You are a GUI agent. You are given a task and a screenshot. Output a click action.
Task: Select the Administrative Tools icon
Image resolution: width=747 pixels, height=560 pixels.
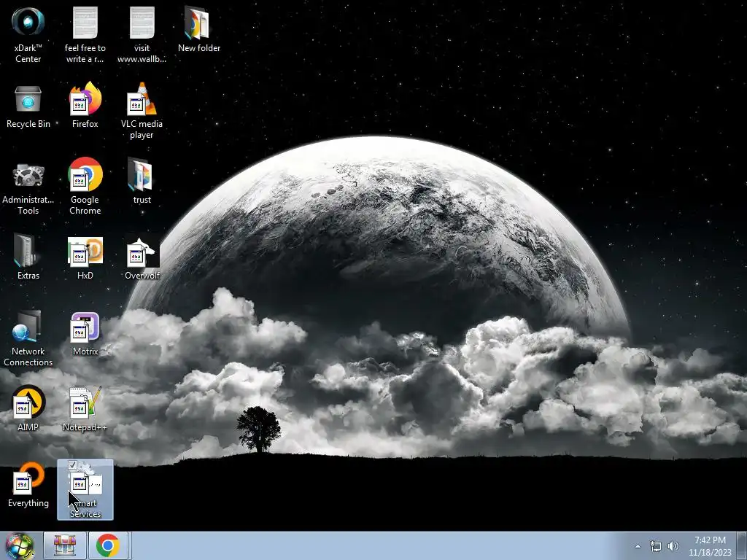[28, 187]
